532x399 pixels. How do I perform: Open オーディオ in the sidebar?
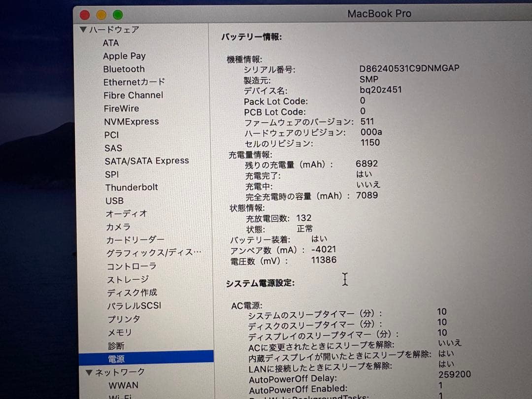pyautogui.click(x=126, y=214)
